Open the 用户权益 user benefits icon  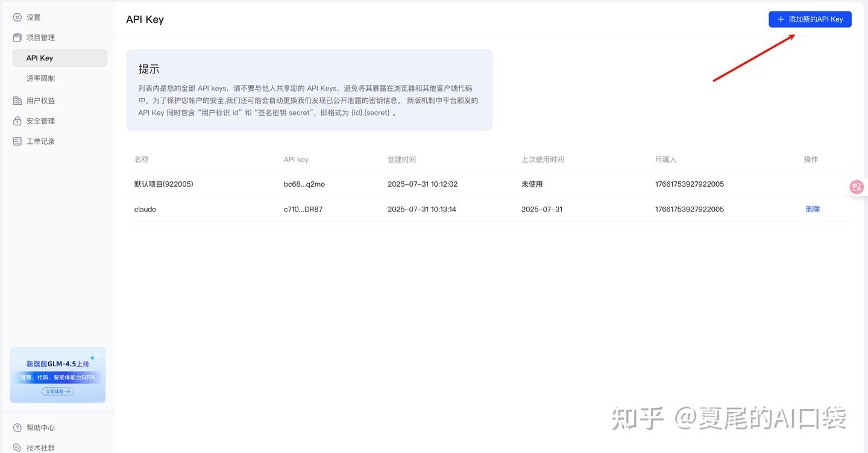pos(17,101)
